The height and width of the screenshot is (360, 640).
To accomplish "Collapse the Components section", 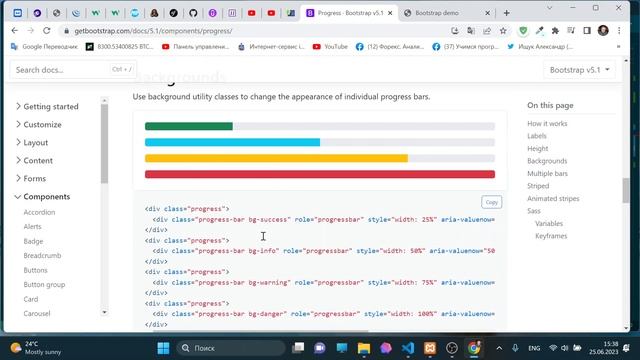I will pyautogui.click(x=42, y=196).
